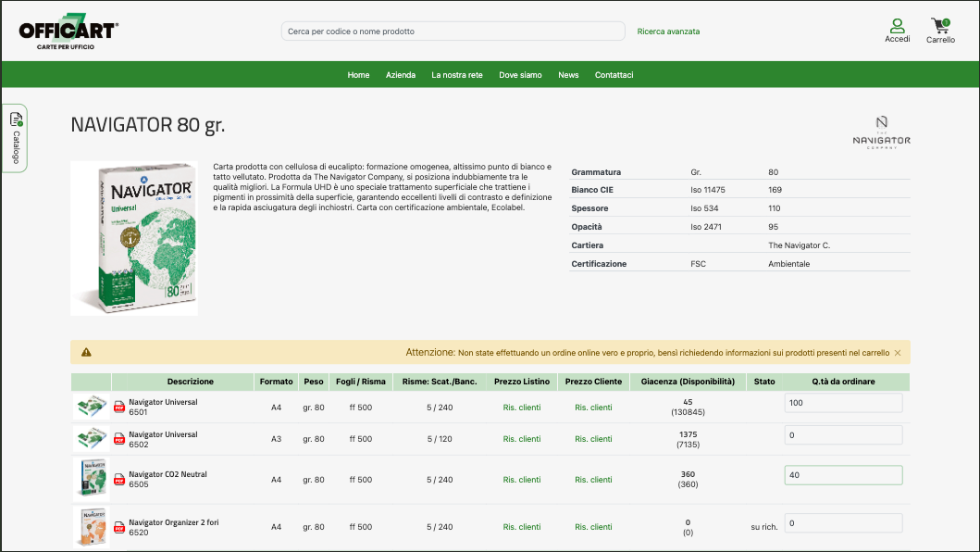This screenshot has height=552, width=980.
Task: Go to the News section
Action: point(568,75)
